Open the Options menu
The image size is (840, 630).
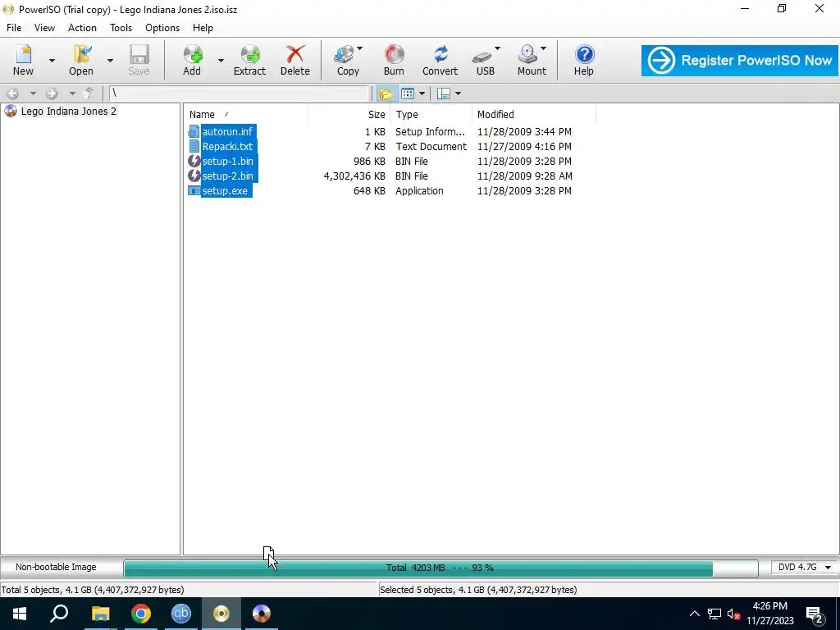[162, 28]
